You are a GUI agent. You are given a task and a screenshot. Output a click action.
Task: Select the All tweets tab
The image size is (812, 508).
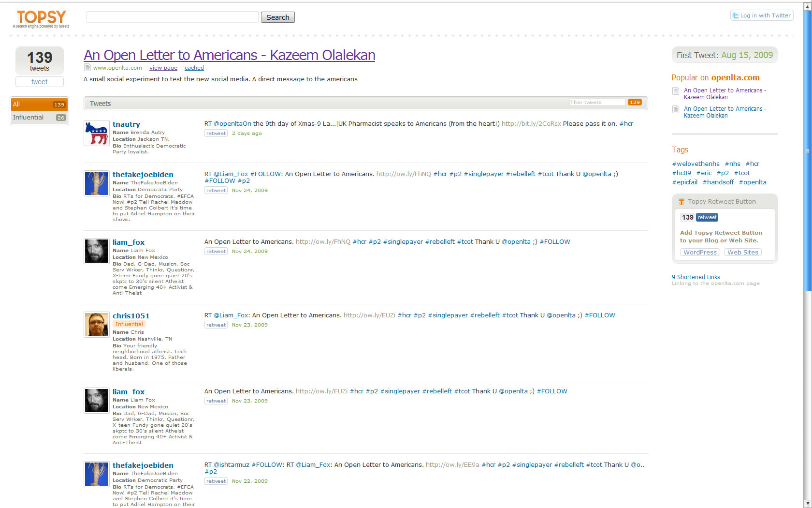coord(40,104)
